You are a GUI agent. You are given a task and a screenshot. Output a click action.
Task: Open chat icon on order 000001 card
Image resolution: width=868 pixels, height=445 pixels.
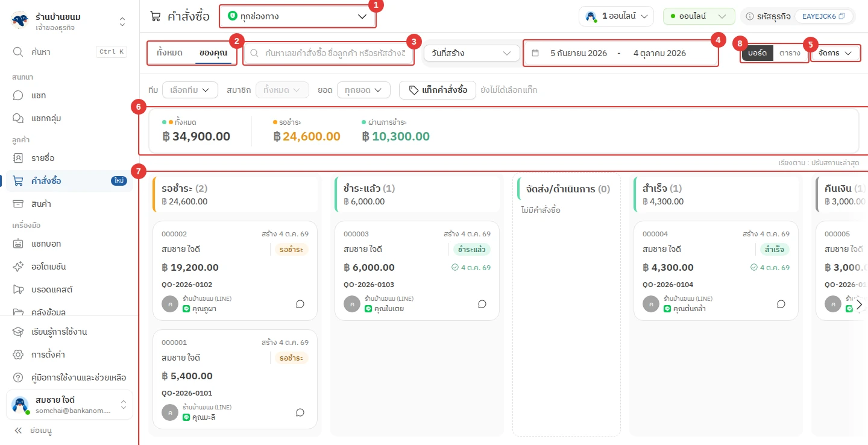pyautogui.click(x=300, y=412)
